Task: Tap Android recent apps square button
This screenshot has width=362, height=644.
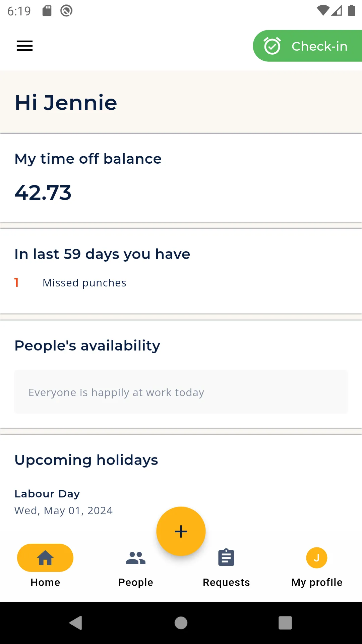Action: (x=285, y=623)
